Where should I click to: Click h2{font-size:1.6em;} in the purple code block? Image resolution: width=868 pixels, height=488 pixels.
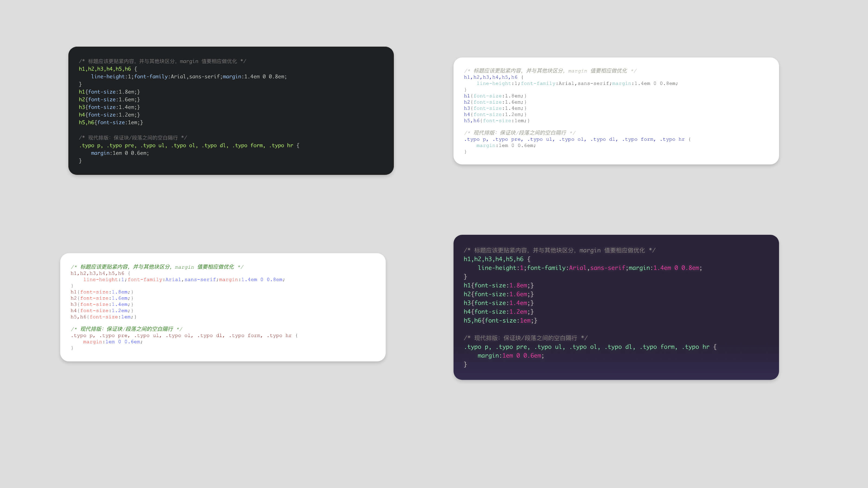[499, 294]
